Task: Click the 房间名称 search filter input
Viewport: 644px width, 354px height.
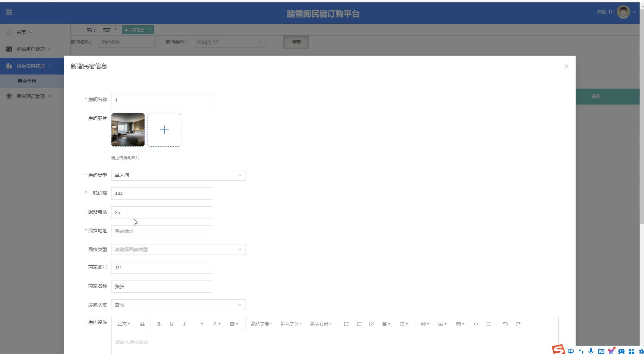Action: pos(127,42)
